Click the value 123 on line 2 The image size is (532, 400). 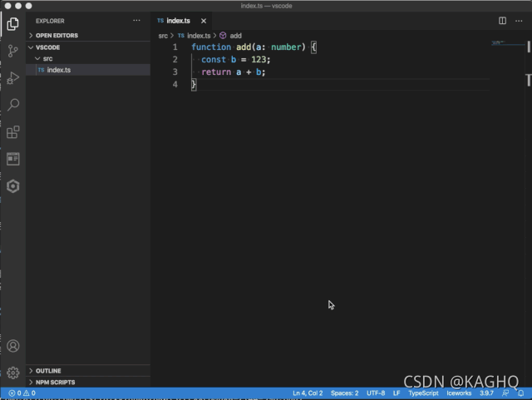tap(259, 59)
